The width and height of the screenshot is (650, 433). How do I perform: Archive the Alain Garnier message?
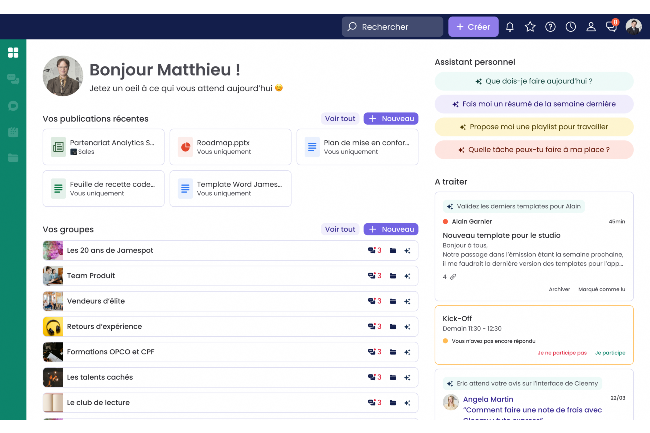click(x=558, y=289)
